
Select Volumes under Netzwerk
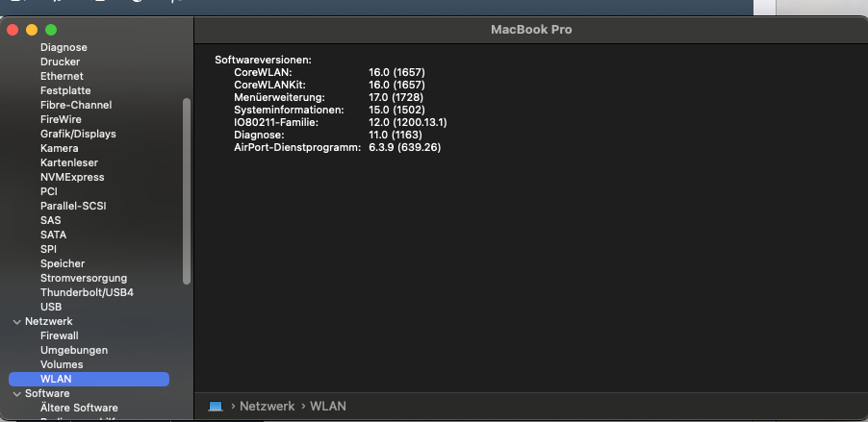click(62, 364)
